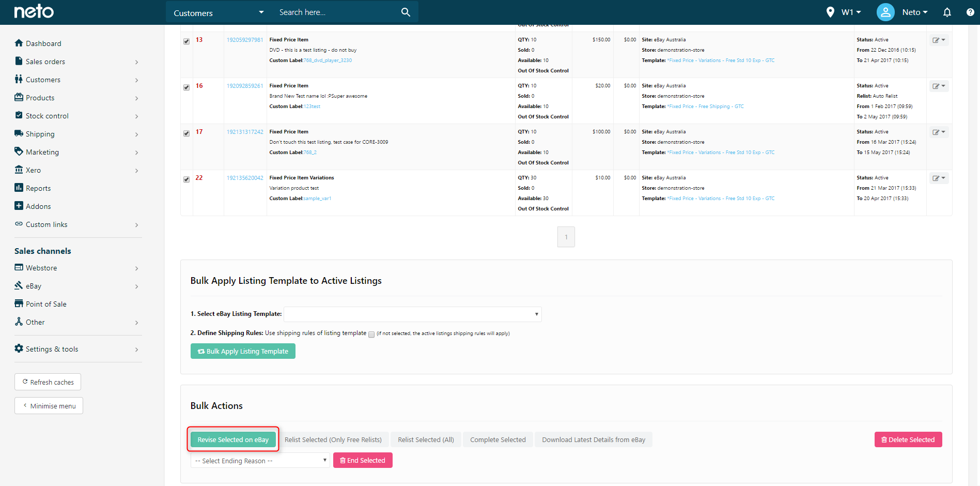The image size is (980, 486).
Task: Open the Webstore menu item
Action: [x=41, y=268]
